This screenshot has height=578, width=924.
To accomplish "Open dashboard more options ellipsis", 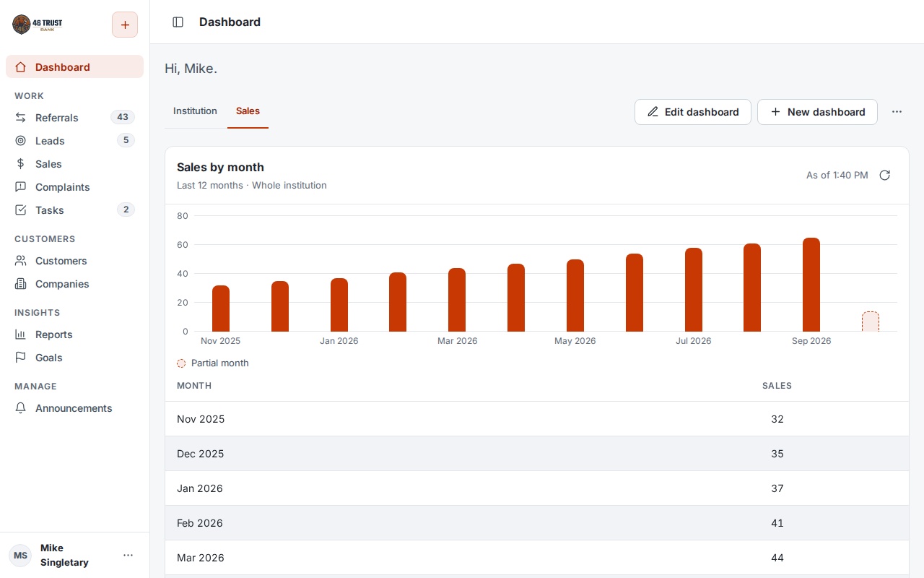I will click(897, 112).
